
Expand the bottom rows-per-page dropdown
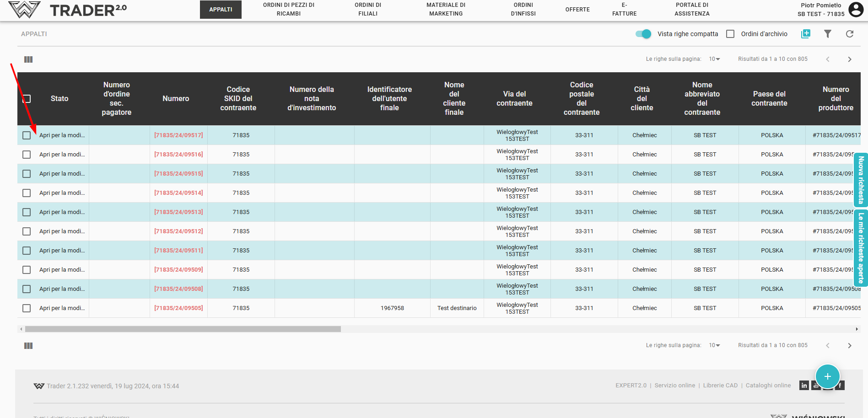714,345
